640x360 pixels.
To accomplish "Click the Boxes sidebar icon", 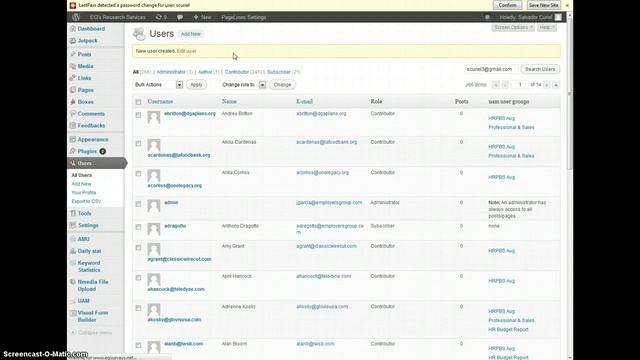I will [73, 102].
